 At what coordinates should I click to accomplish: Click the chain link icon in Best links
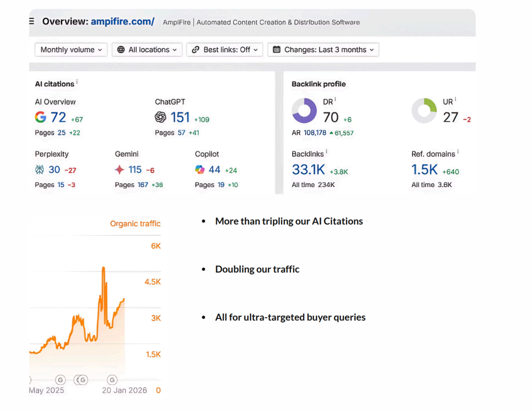(195, 49)
